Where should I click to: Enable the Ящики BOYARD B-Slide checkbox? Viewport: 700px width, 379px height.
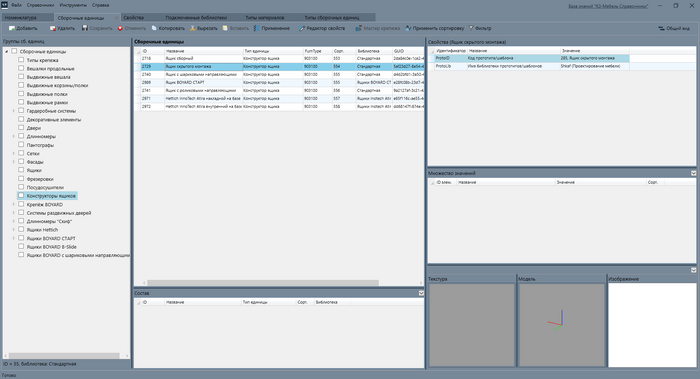point(21,246)
